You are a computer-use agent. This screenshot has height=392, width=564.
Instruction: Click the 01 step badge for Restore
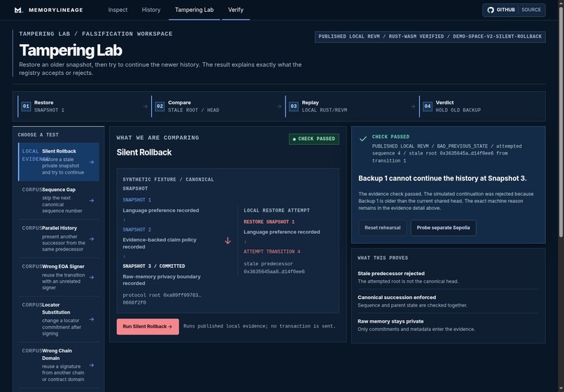click(x=26, y=106)
